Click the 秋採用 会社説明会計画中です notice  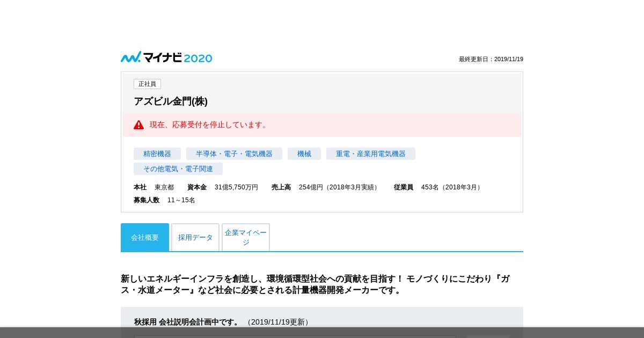tap(187, 322)
